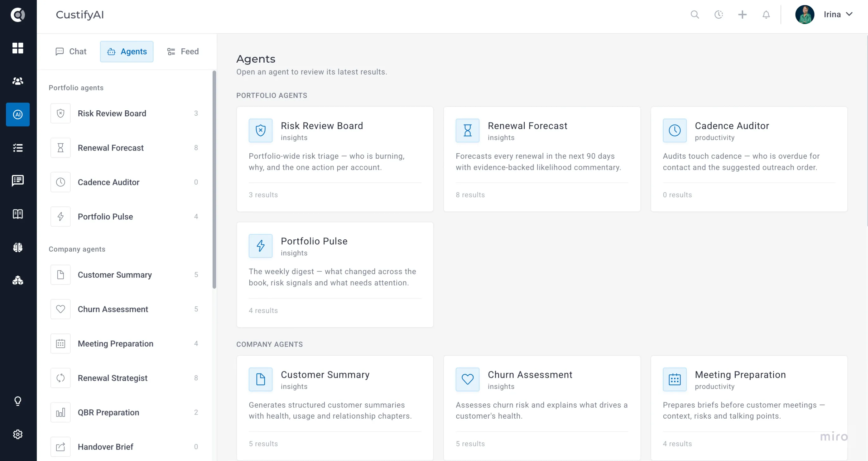Open Portfolio Pulse in the agent list
This screenshot has width=868, height=461.
125,217
